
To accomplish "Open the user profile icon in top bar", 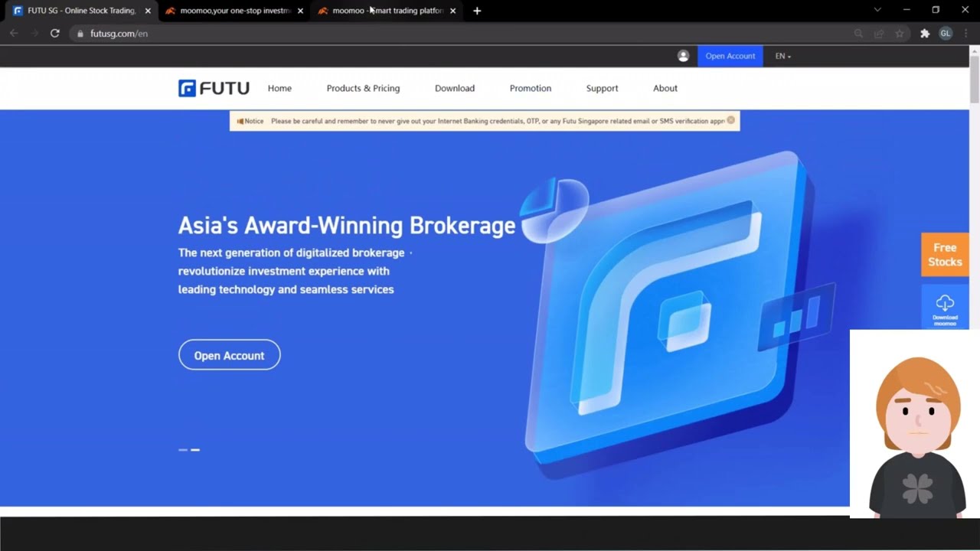I will [x=684, y=56].
